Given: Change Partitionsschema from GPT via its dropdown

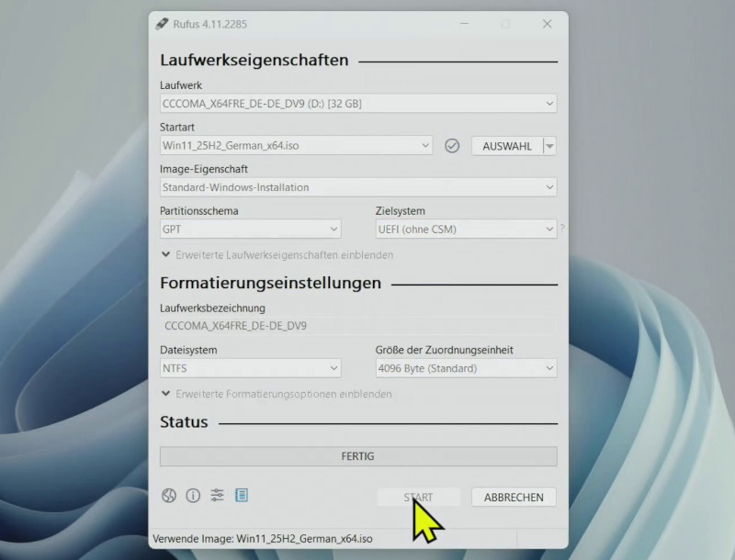Looking at the screenshot, I should point(334,230).
